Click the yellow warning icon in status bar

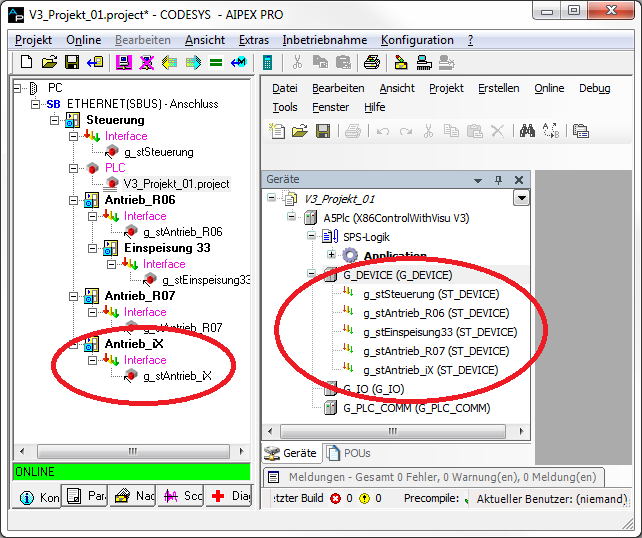click(364, 498)
